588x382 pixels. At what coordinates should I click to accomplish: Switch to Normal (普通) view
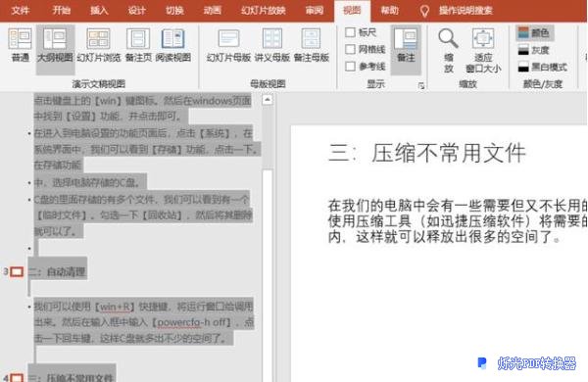click(x=20, y=45)
